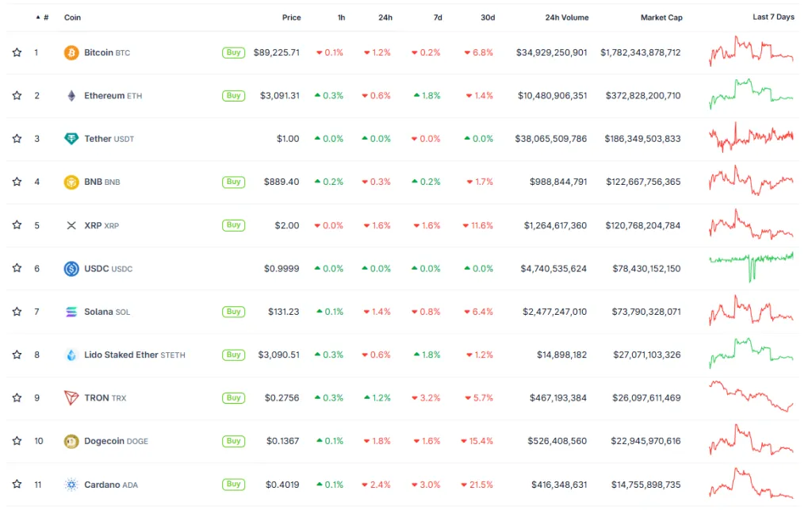Click the Tether USDT logo icon
Viewport: 812px width, 510px height.
click(71, 139)
